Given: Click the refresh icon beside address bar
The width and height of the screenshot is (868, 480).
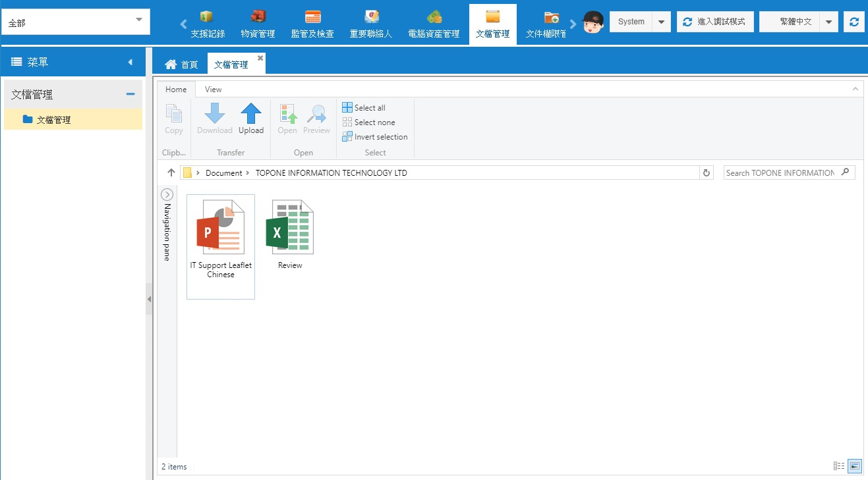Looking at the screenshot, I should click(707, 173).
